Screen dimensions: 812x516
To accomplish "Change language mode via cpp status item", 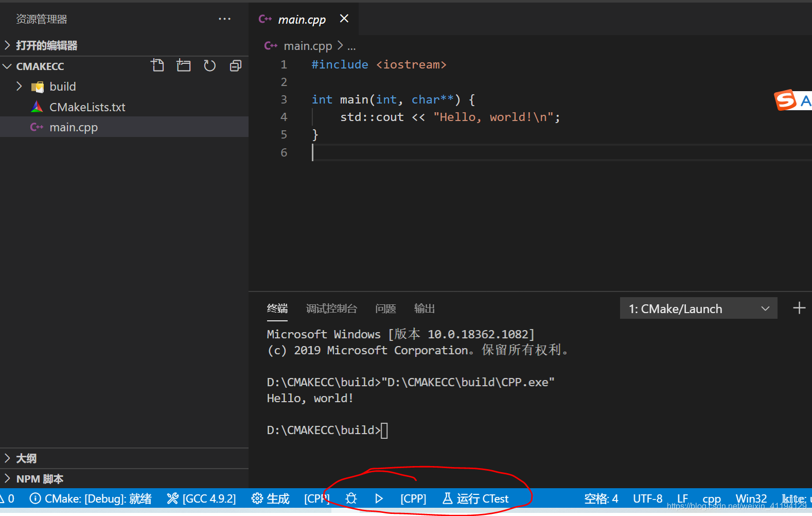I will (x=712, y=498).
